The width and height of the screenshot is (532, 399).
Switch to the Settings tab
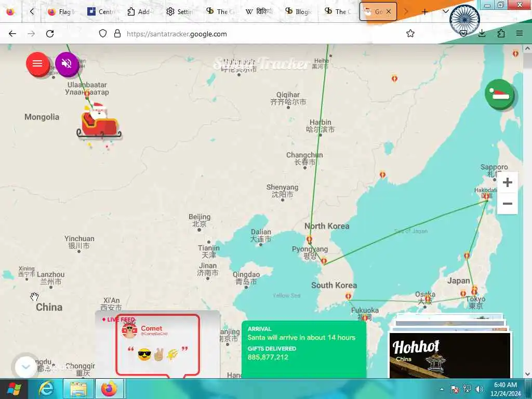pyautogui.click(x=180, y=12)
